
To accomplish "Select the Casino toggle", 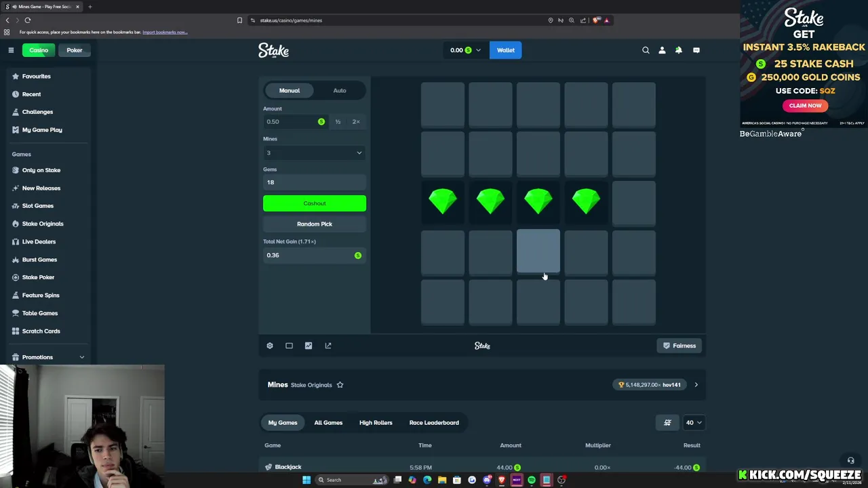I will 39,50.
